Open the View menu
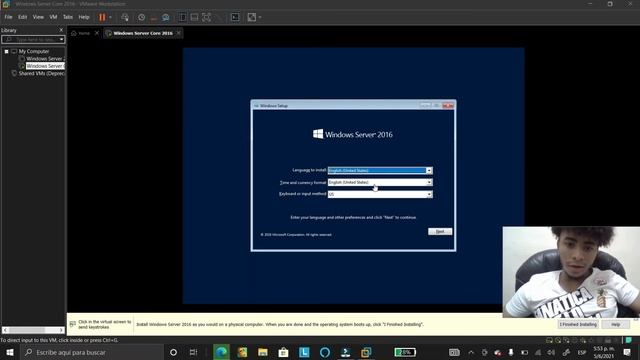Screen dimensions: 640x360 38,17
